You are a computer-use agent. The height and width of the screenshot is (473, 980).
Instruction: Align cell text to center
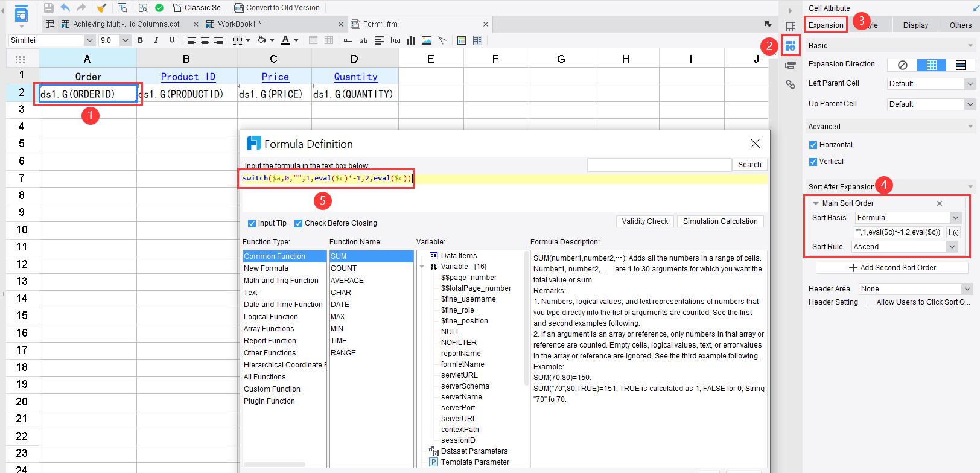click(x=205, y=40)
